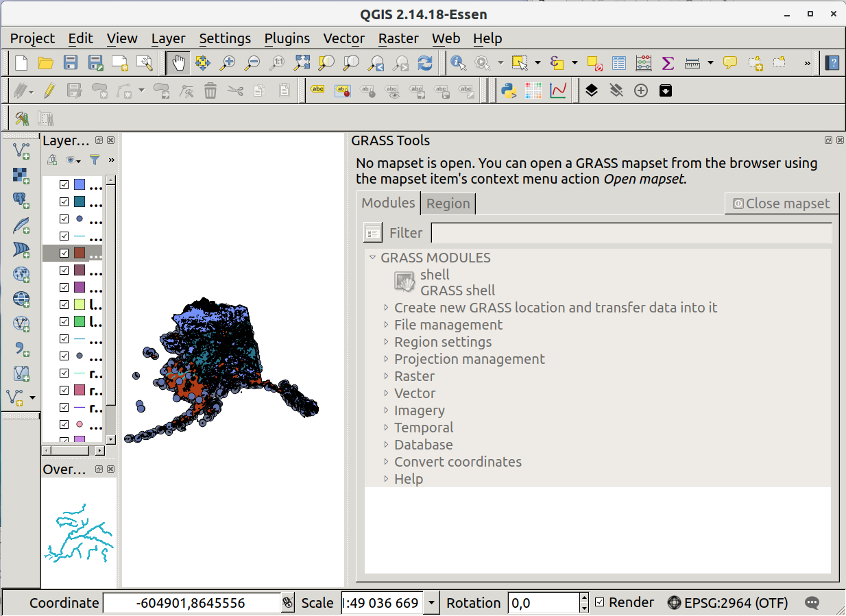The height and width of the screenshot is (616, 846).
Task: Open the field calculator abacus icon
Action: 644,63
